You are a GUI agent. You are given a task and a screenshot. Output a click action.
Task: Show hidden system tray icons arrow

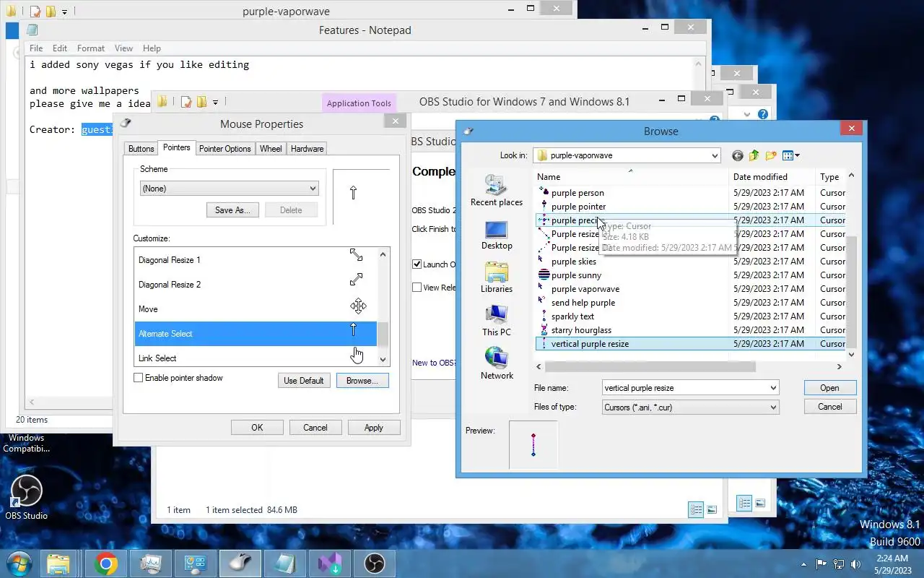tap(804, 564)
